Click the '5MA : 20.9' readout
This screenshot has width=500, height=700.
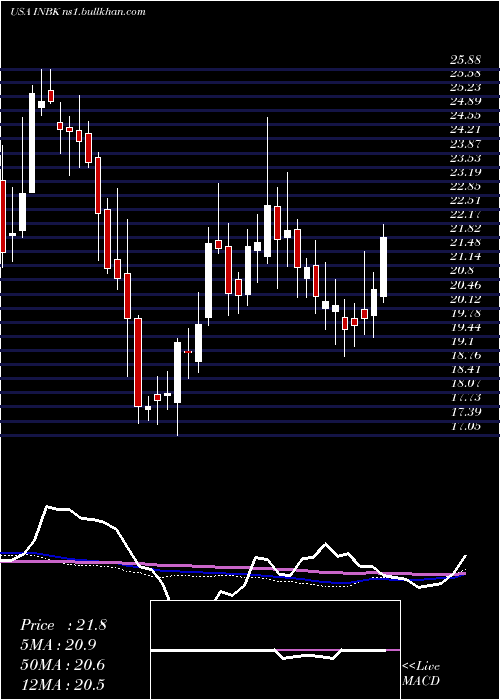point(58,645)
